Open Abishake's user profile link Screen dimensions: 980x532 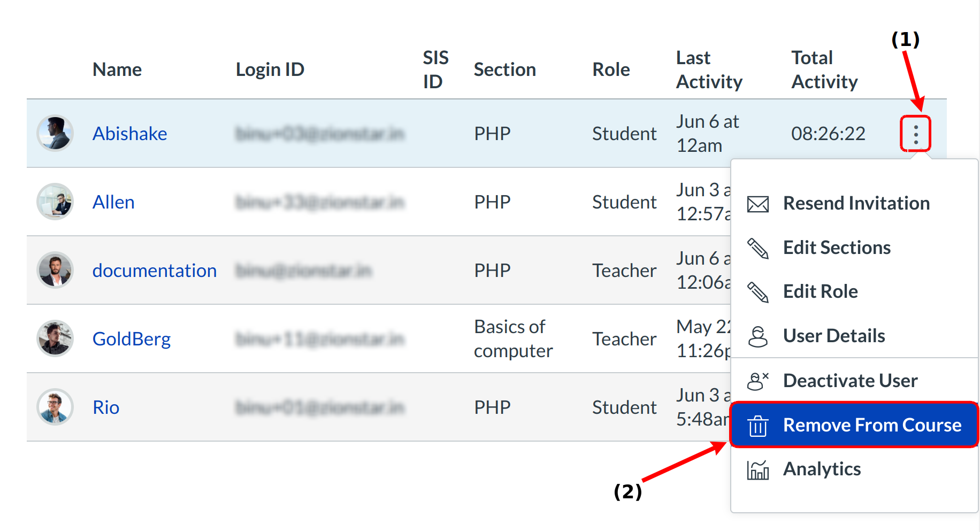129,134
